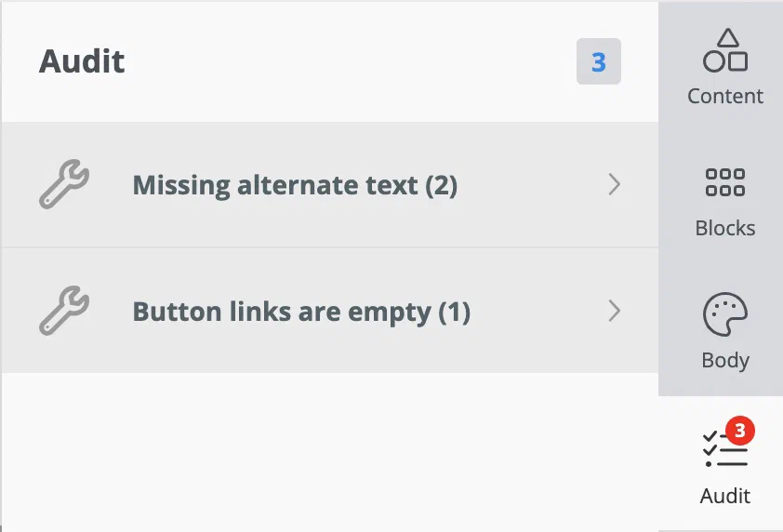Click the Button links are empty (1) label
This screenshot has height=532, width=783.
(x=301, y=311)
